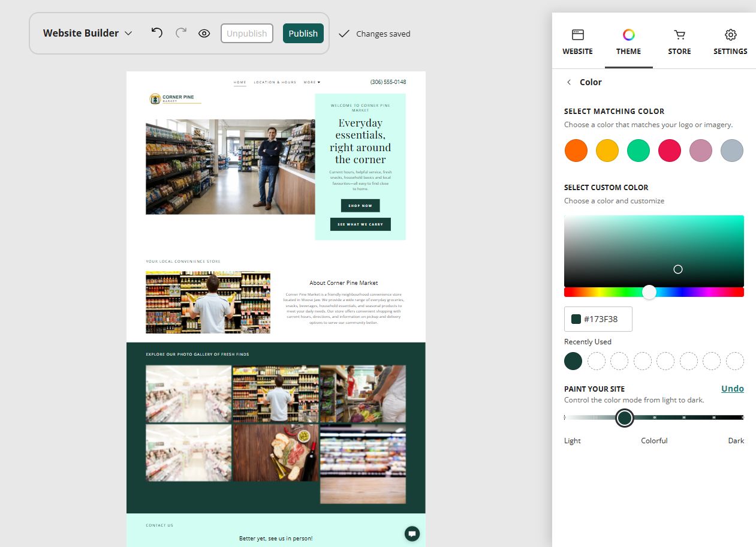Click the Dark label under slider
The width and height of the screenshot is (756, 547).
click(x=736, y=440)
